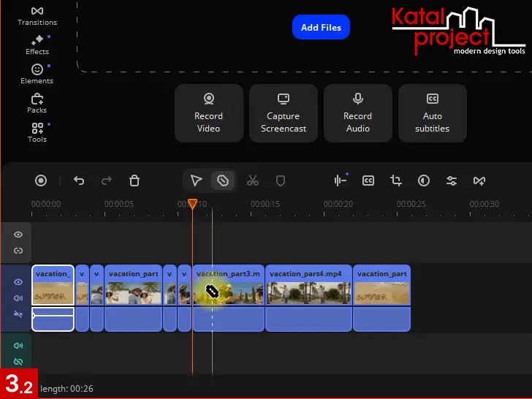Screen dimensions: 532x399
Task: Select the Blade cut tool
Action: (x=223, y=180)
